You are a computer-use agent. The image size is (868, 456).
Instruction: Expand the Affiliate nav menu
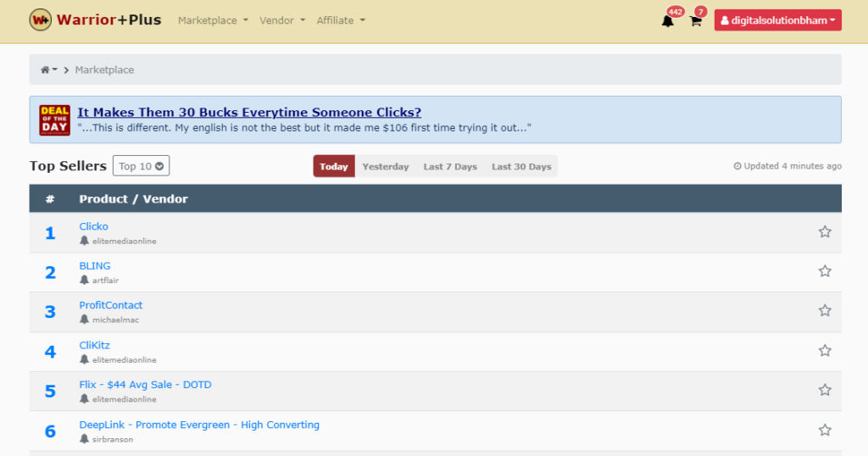pyautogui.click(x=341, y=20)
